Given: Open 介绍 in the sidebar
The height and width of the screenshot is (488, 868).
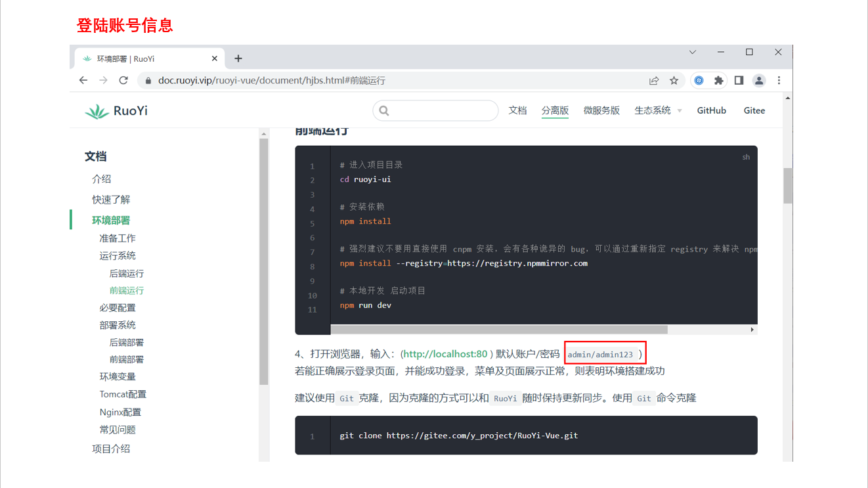Looking at the screenshot, I should tap(101, 179).
